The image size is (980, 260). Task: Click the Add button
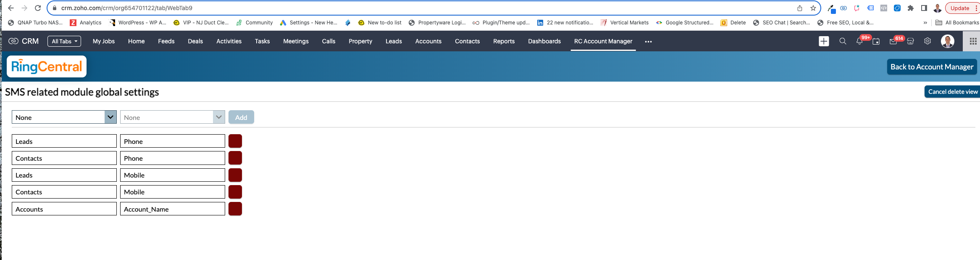coord(241,117)
